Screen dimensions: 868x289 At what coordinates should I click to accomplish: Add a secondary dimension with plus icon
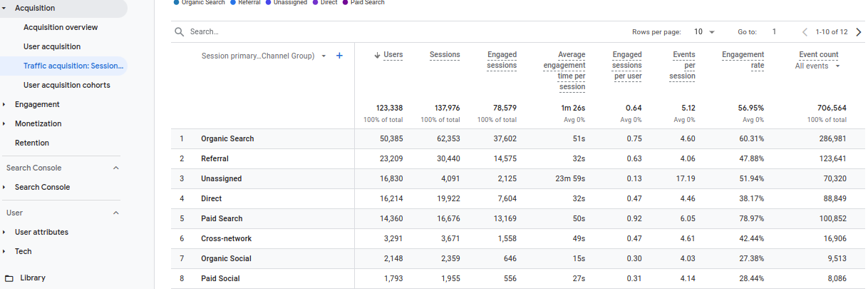click(339, 56)
